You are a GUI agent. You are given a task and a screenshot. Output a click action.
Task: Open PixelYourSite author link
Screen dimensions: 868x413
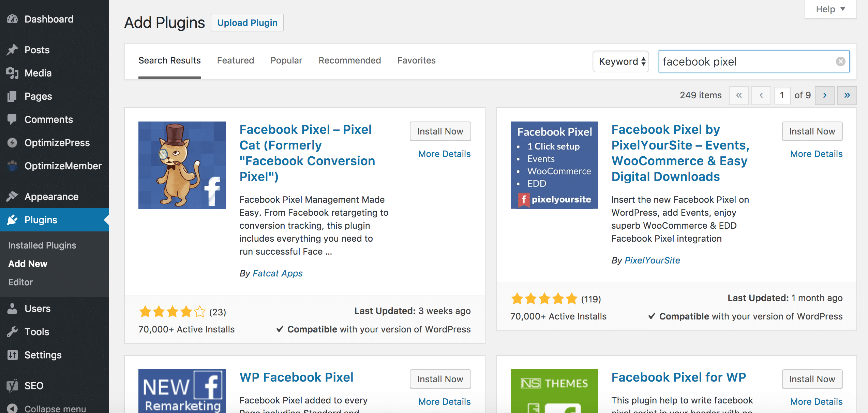click(x=652, y=260)
